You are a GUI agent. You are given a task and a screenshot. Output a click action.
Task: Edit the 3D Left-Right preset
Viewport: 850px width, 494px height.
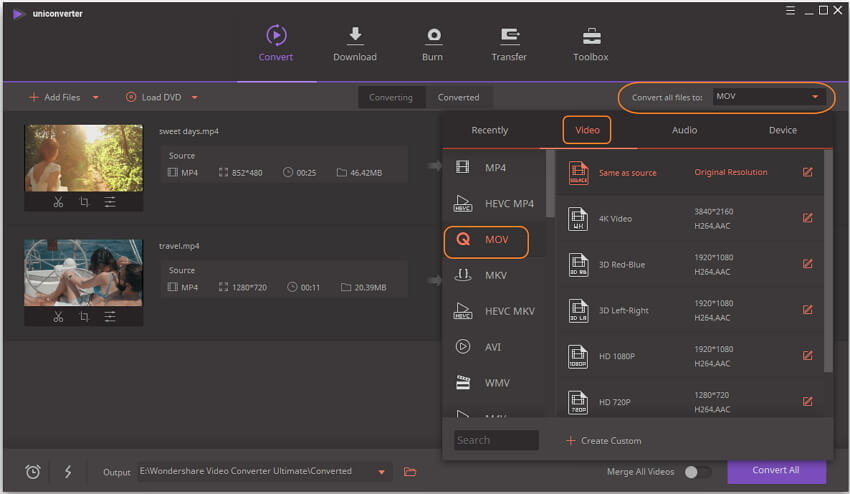click(807, 310)
